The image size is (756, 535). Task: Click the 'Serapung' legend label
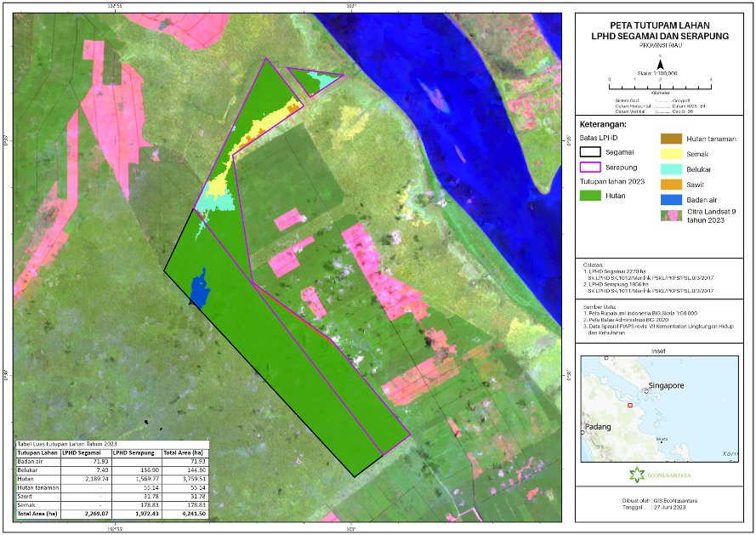pos(622,168)
